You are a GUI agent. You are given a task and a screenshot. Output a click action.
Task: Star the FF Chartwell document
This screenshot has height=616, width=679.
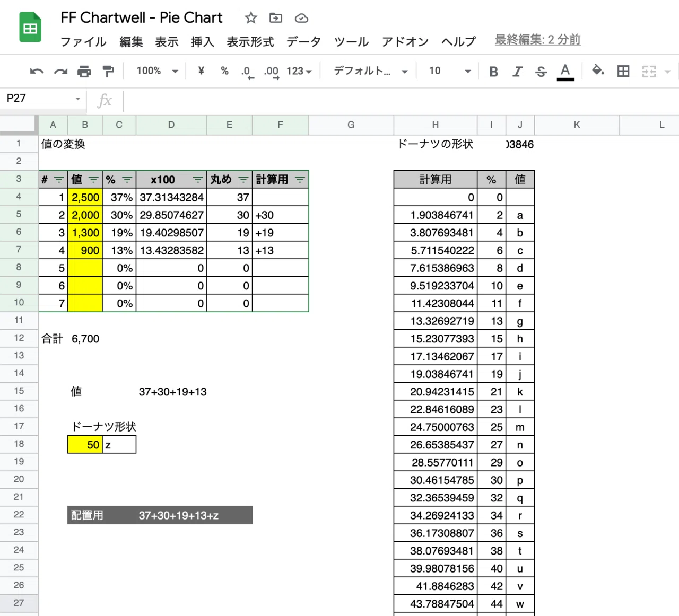[251, 18]
